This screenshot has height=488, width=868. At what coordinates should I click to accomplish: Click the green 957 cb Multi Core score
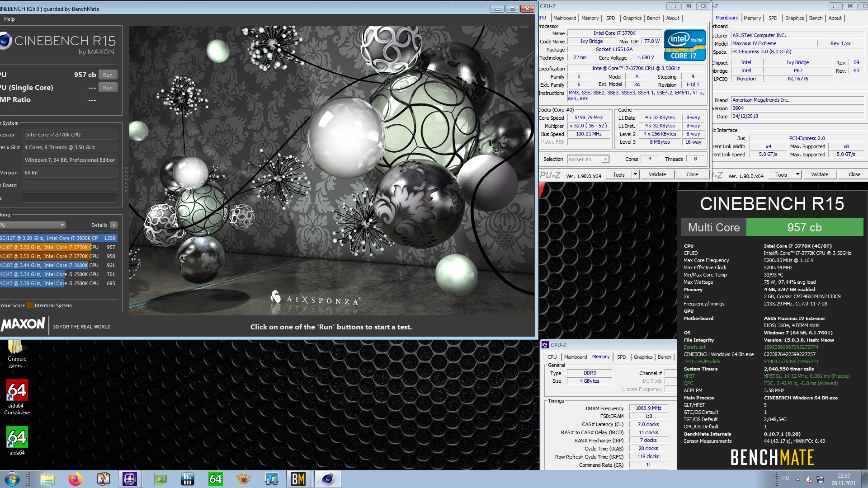(x=804, y=227)
